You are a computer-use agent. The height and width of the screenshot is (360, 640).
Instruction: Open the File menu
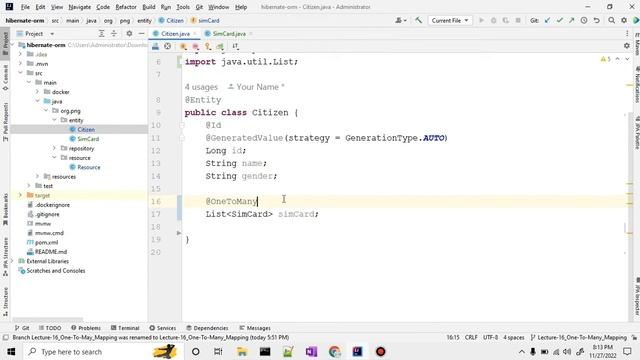click(x=25, y=7)
